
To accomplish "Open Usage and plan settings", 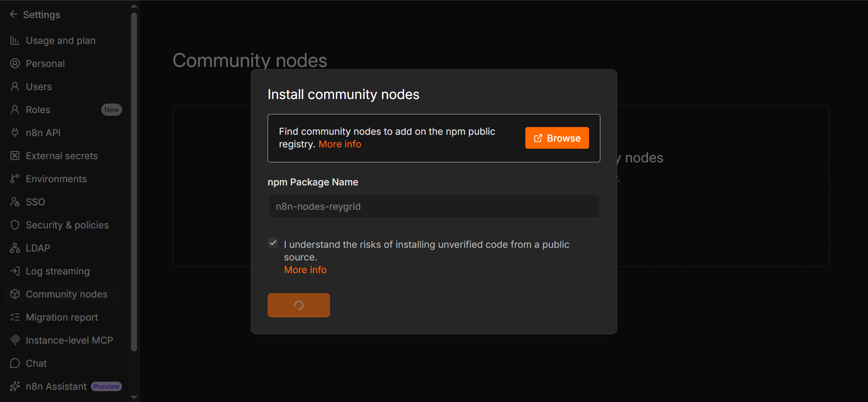I will tap(64, 41).
